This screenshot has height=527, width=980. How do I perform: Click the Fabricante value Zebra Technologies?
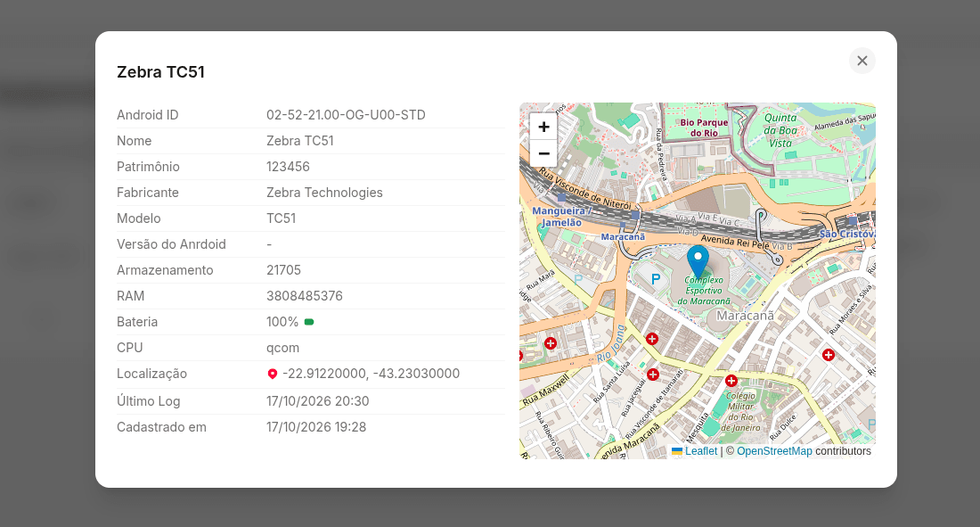324,193
